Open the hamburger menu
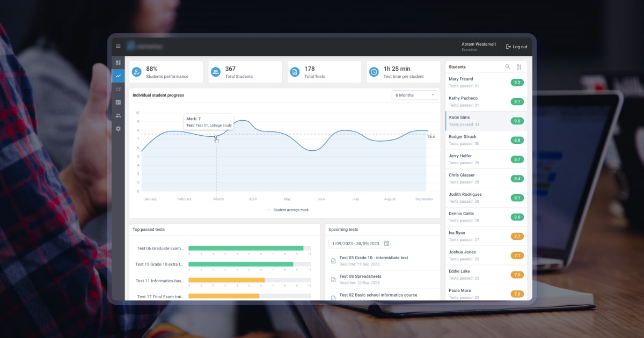 pos(118,46)
